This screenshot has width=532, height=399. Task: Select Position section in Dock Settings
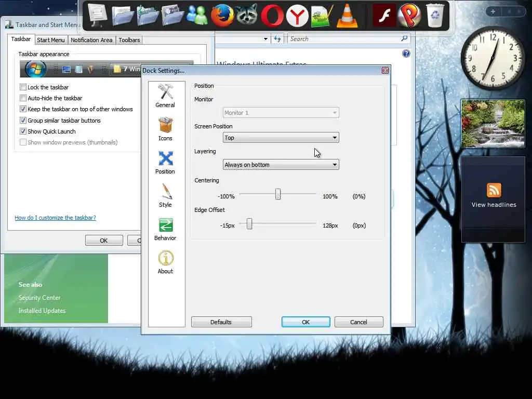165,162
